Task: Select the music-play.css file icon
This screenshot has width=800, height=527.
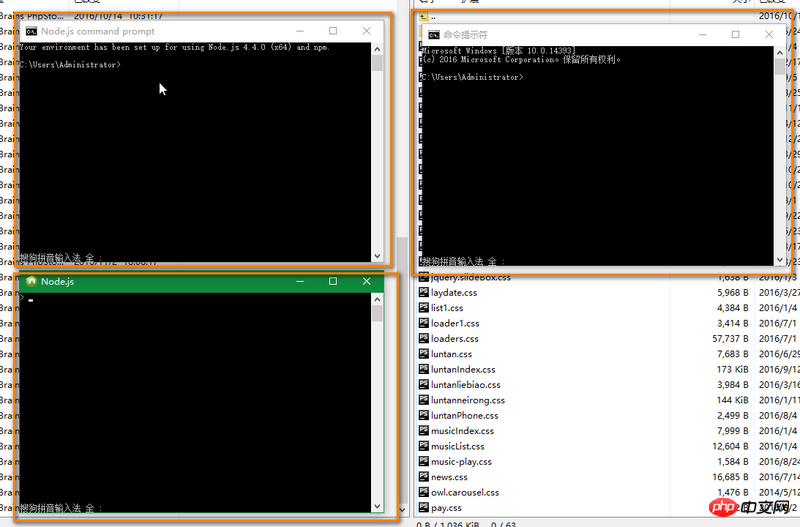Action: (x=423, y=461)
